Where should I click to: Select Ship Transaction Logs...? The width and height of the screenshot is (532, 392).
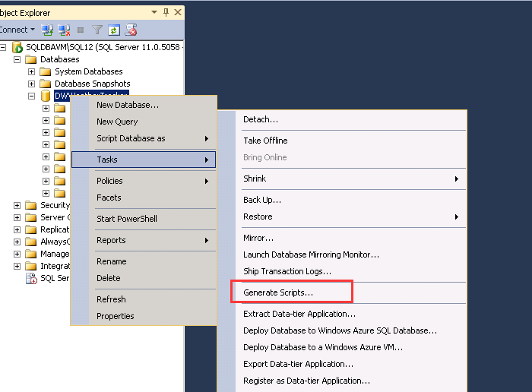point(342,271)
